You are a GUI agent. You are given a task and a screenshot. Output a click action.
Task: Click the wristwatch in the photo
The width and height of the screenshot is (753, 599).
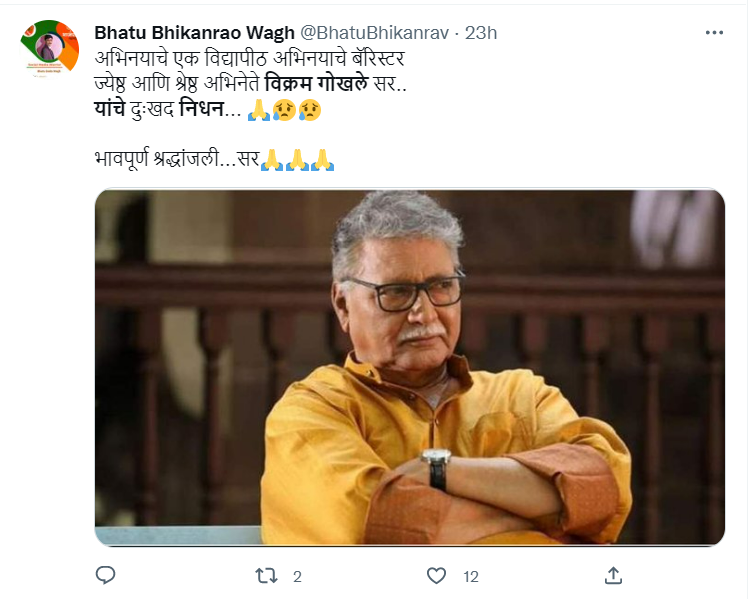click(x=436, y=465)
